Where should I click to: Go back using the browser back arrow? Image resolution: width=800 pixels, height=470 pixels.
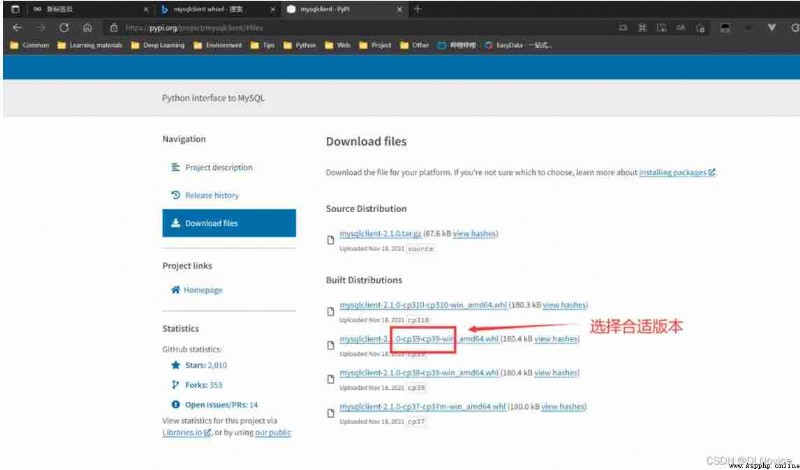[x=17, y=28]
